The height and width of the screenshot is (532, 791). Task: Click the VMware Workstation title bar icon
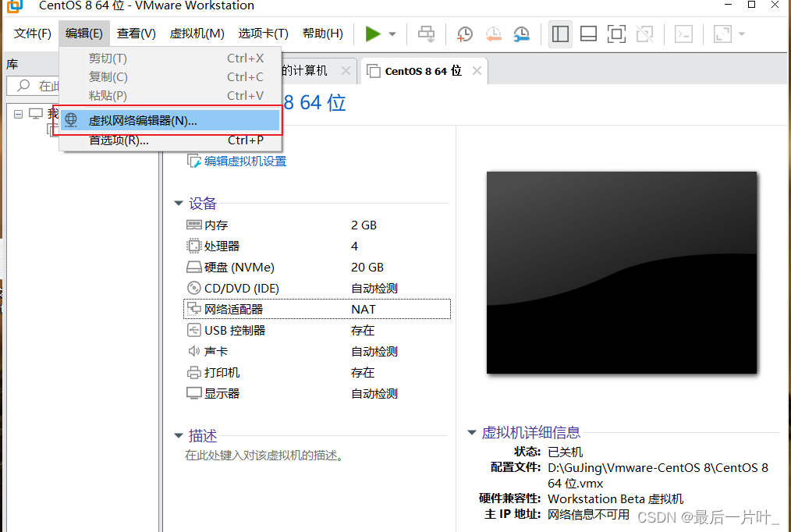pyautogui.click(x=15, y=6)
